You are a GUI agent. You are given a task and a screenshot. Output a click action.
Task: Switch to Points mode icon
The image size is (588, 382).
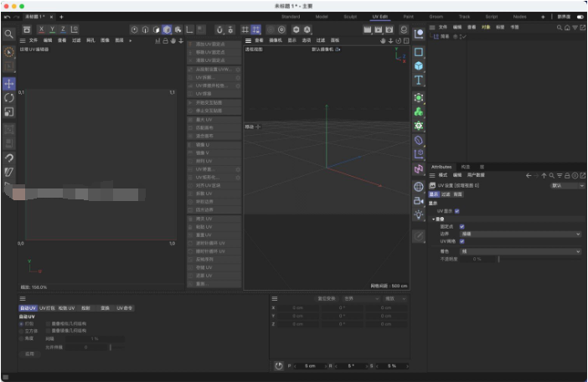point(134,29)
